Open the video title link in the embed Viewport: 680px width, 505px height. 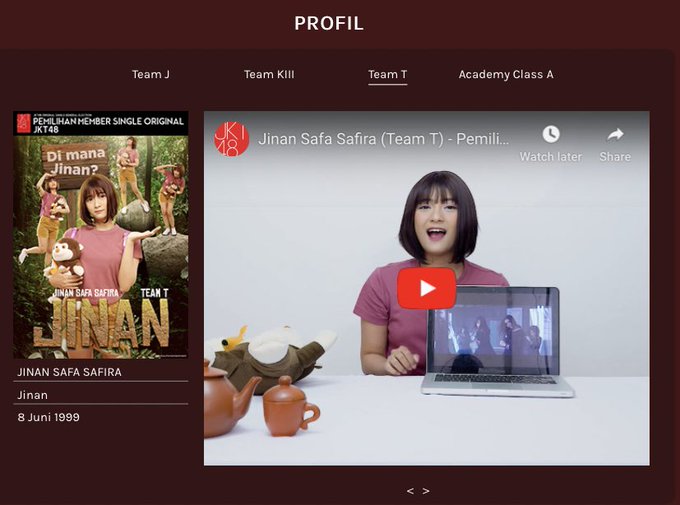(384, 139)
